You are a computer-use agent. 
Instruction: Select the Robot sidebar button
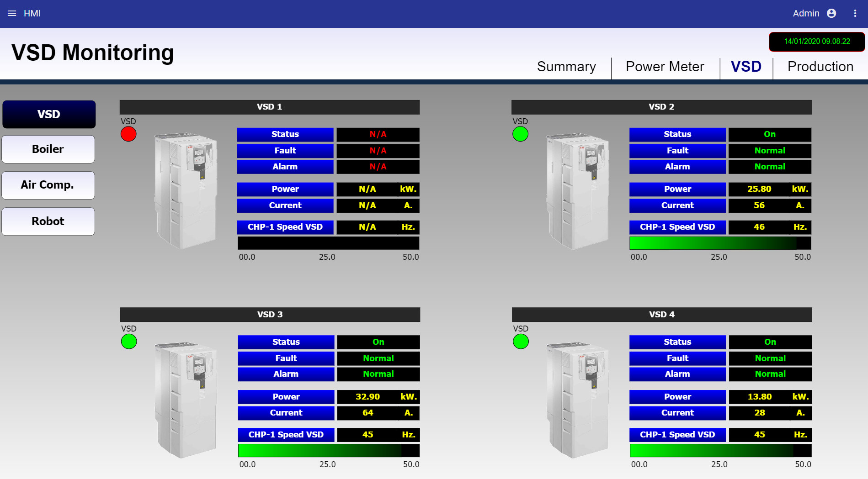pos(48,221)
